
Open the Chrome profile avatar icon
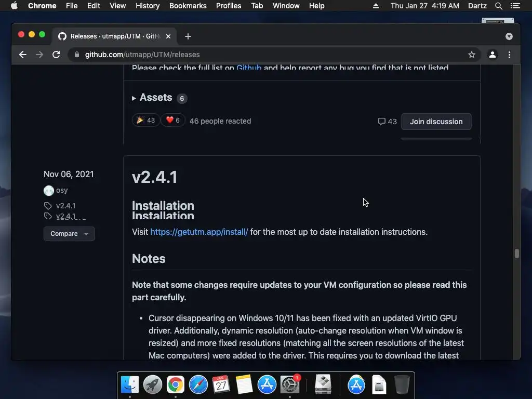(493, 55)
